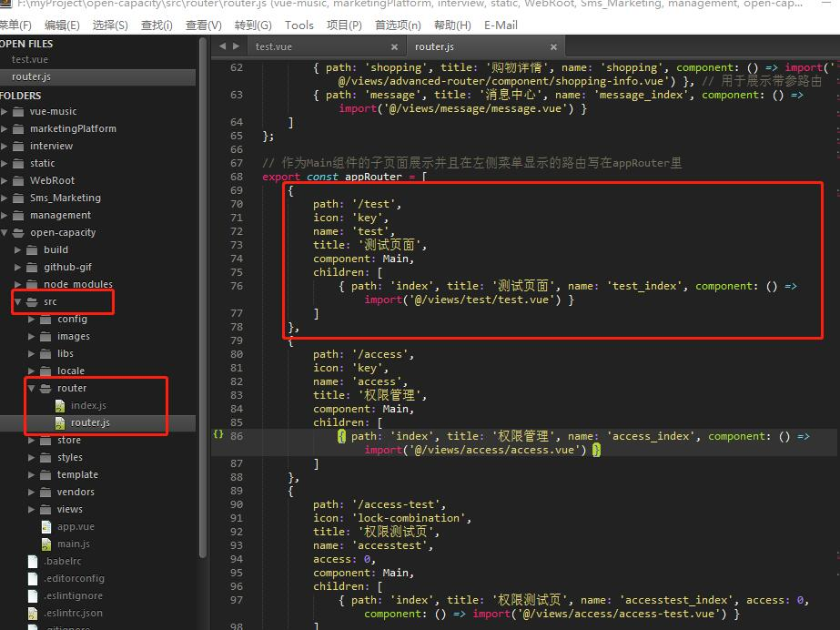Viewport: 840px width, 630px height.
Task: Click the store folder icon
Action: (x=46, y=440)
